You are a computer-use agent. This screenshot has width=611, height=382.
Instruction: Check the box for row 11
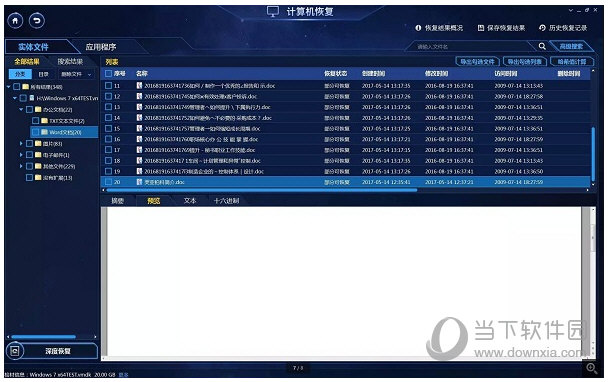click(108, 85)
